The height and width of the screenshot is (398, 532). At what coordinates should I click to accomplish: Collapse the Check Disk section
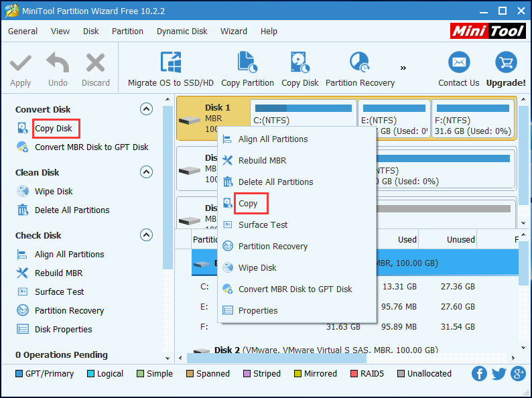(146, 235)
